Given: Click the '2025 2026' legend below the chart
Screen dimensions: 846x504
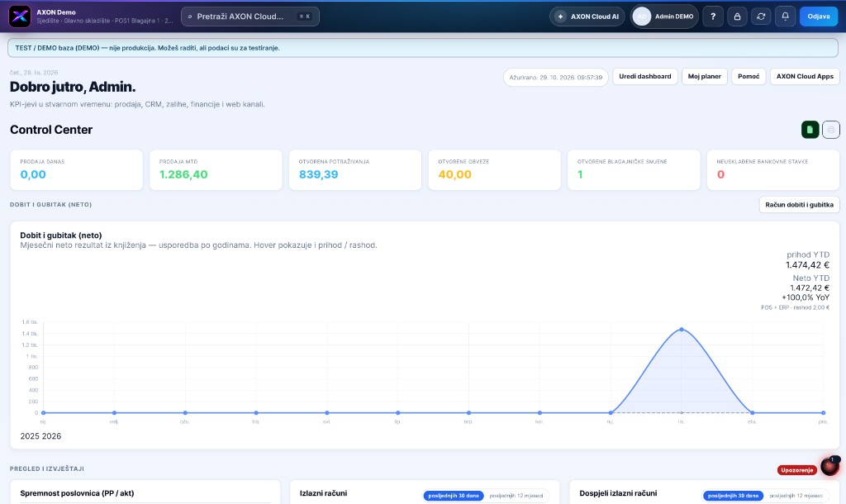Looking at the screenshot, I should pos(40,436).
